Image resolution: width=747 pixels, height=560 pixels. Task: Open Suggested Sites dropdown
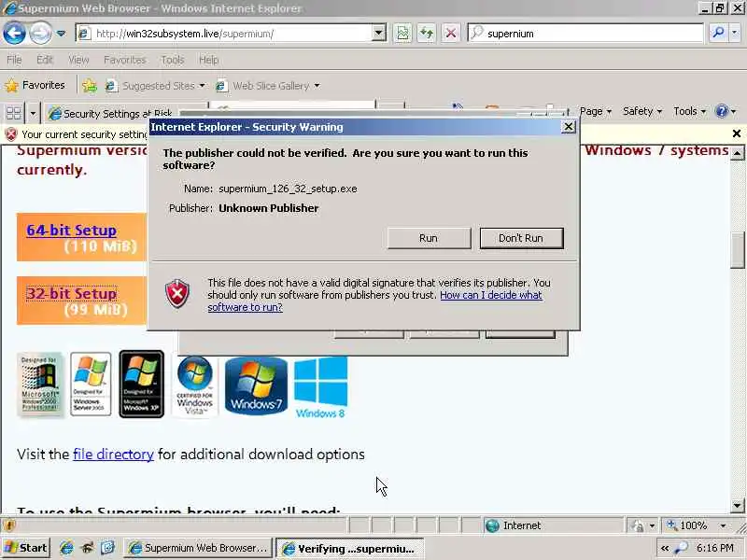pyautogui.click(x=155, y=86)
